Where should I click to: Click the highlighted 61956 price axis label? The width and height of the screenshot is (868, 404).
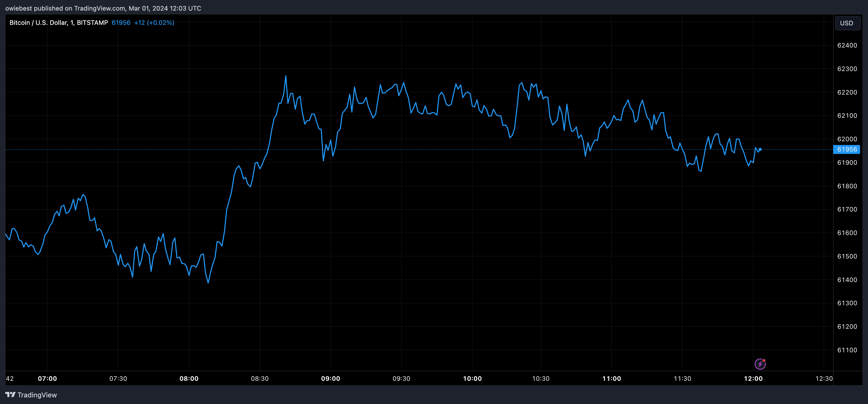click(846, 149)
